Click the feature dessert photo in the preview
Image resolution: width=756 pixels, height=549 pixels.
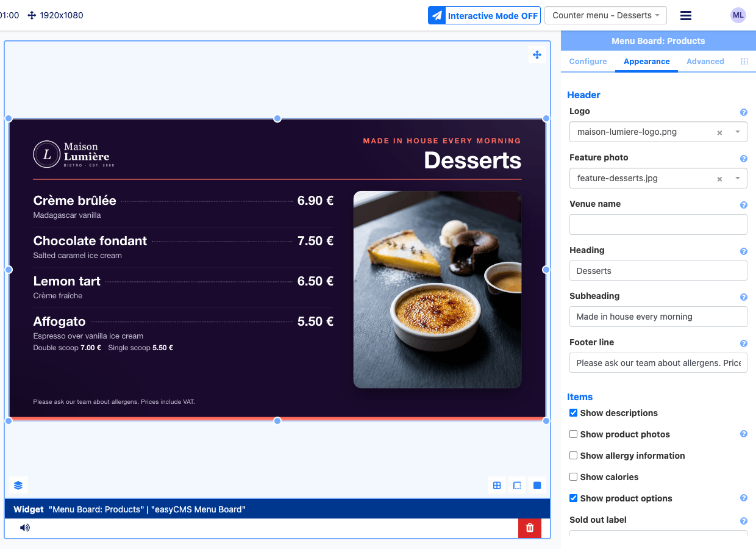(438, 290)
